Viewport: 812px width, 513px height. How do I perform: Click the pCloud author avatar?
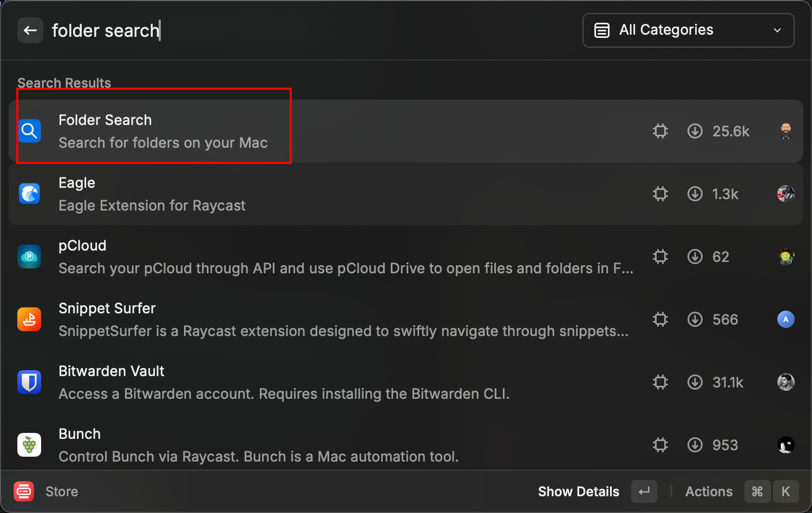point(786,256)
